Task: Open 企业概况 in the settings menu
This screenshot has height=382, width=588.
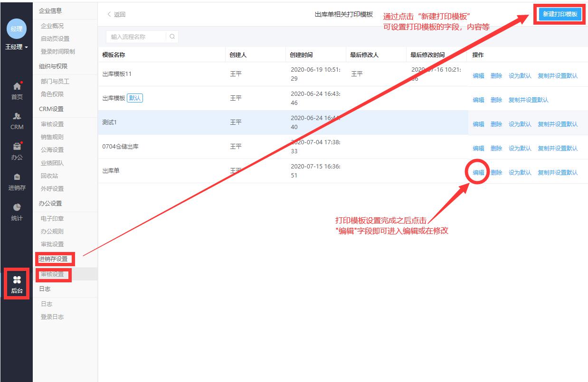Action: pyautogui.click(x=52, y=26)
